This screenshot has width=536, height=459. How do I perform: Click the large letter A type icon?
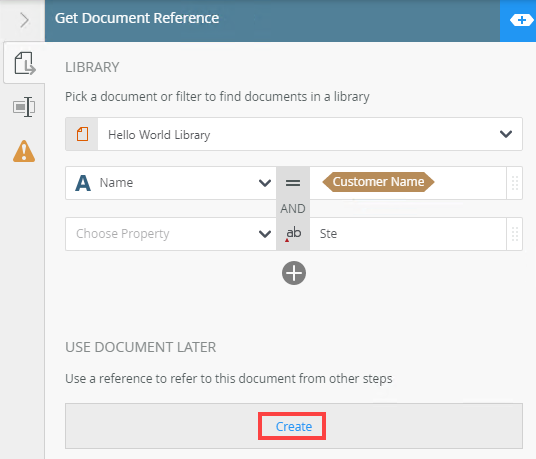tap(83, 183)
